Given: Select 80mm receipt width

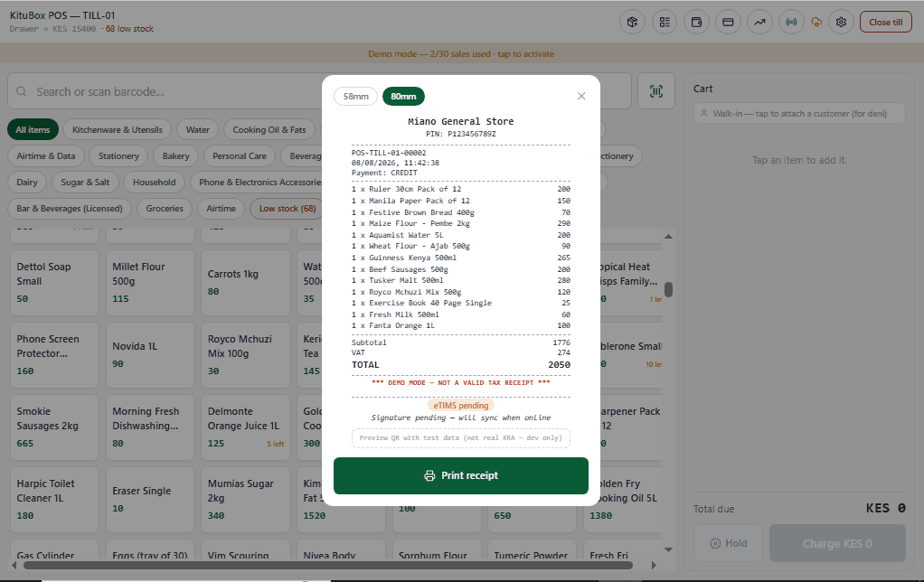Looking at the screenshot, I should (403, 96).
